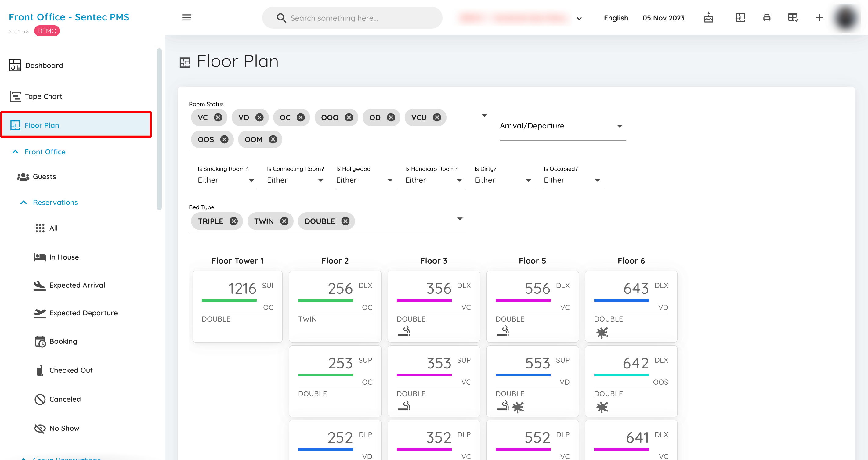Remove the OOS room status chip
The height and width of the screenshot is (460, 868).
224,139
